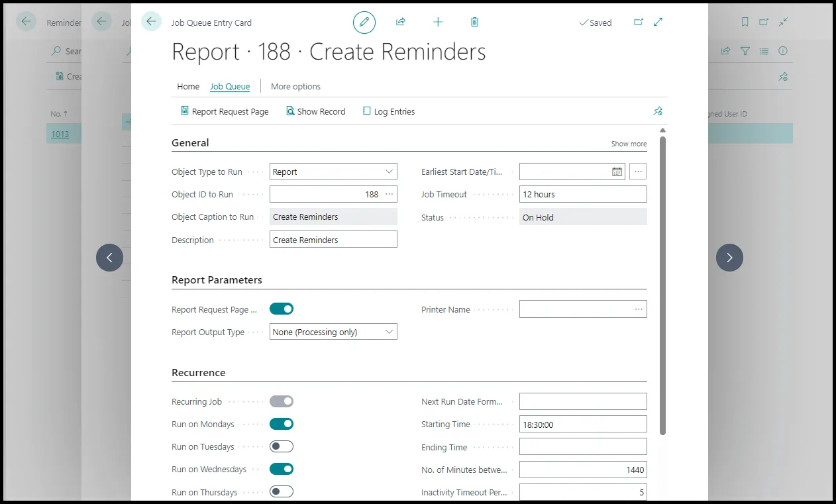Screen dimensions: 836x504
Task: Click the Search button in background window
Action: pos(66,51)
